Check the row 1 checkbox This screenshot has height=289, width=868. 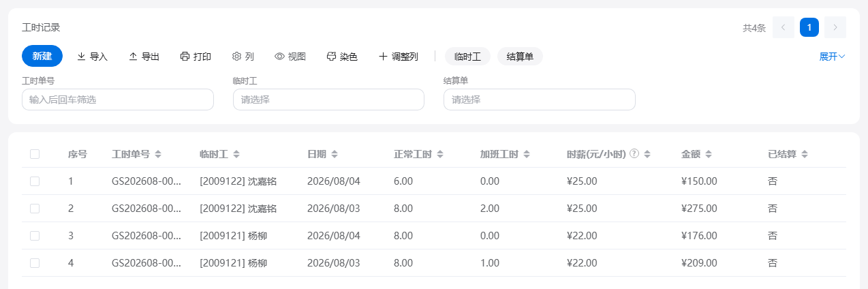pyautogui.click(x=35, y=181)
